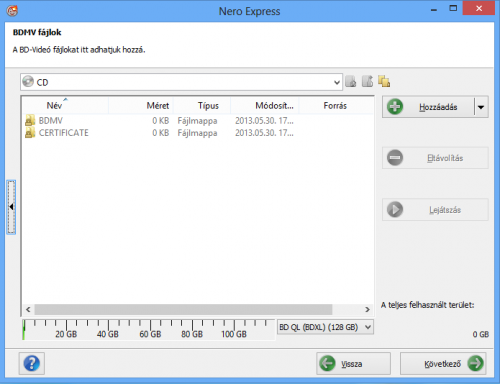The image size is (500, 384).
Task: Sort by the Típus column header
Action: pyautogui.click(x=202, y=106)
